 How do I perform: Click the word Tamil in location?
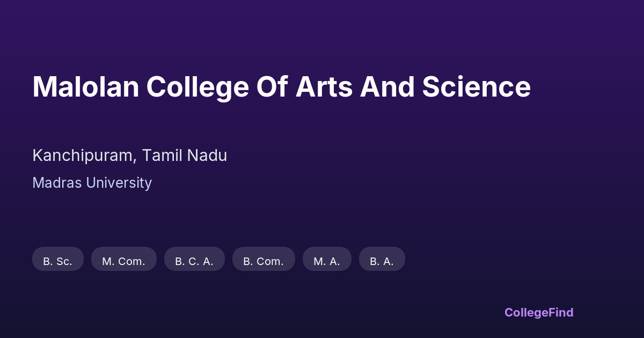tap(162, 156)
